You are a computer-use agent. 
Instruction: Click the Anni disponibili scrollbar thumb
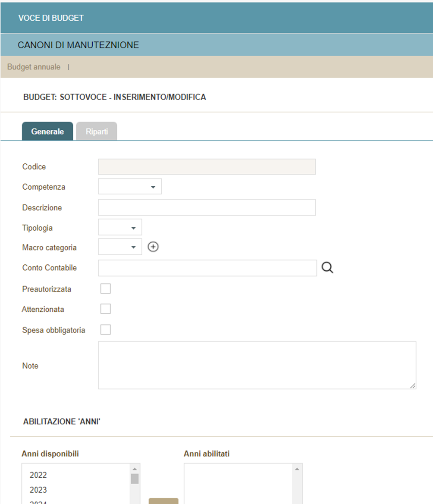135,479
